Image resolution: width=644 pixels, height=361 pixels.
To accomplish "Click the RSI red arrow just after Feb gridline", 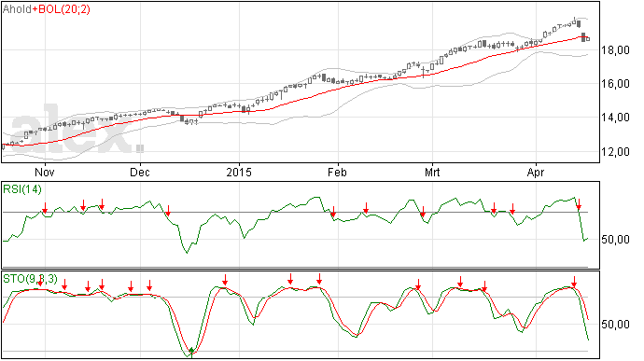I will coord(333,212).
